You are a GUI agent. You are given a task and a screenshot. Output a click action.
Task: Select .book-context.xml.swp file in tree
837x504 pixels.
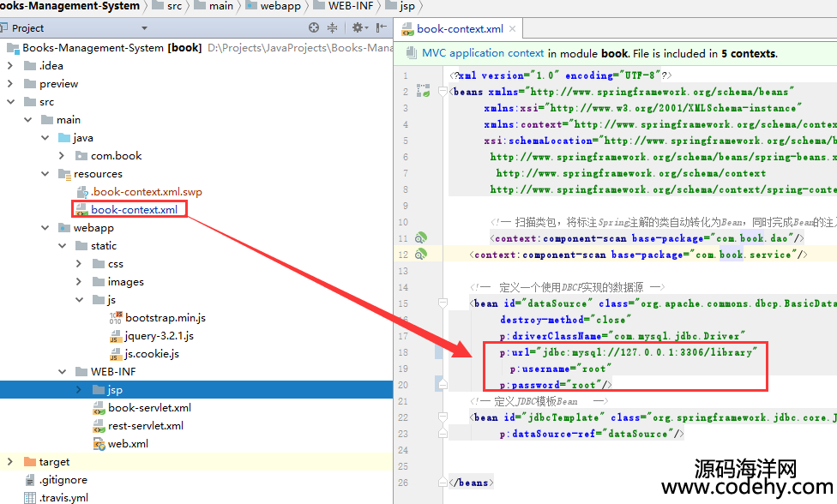(x=139, y=192)
